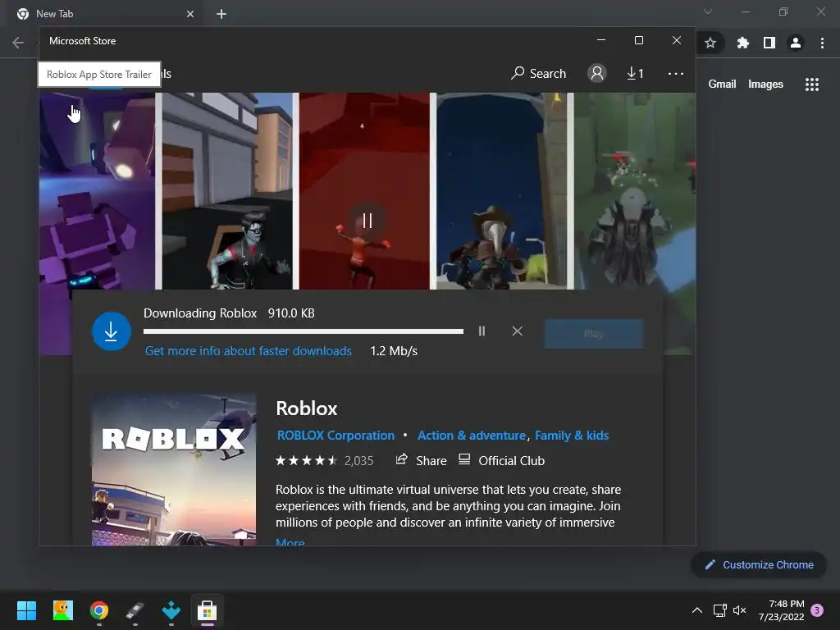Open the Chrome tab search chevron
The width and height of the screenshot is (840, 630).
click(x=708, y=11)
